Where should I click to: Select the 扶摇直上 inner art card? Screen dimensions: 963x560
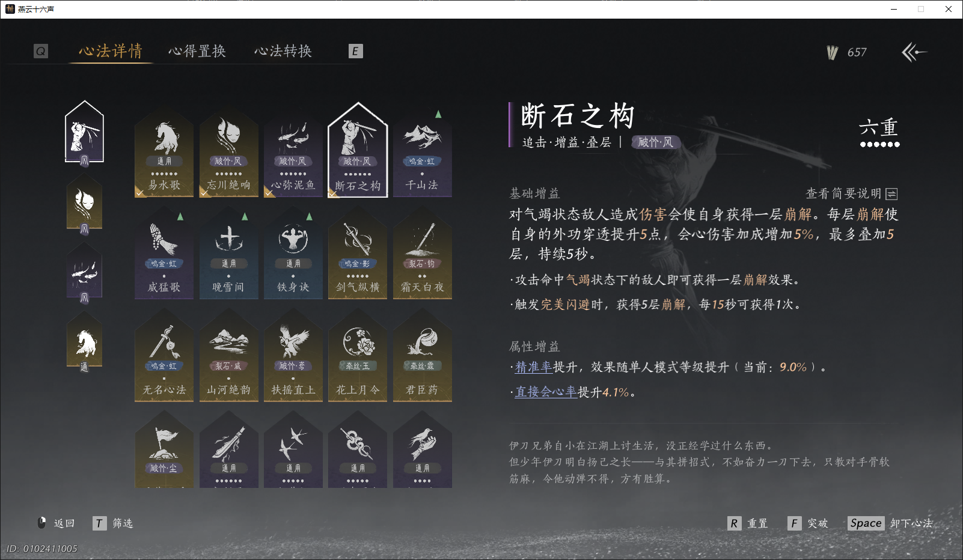pyautogui.click(x=293, y=356)
